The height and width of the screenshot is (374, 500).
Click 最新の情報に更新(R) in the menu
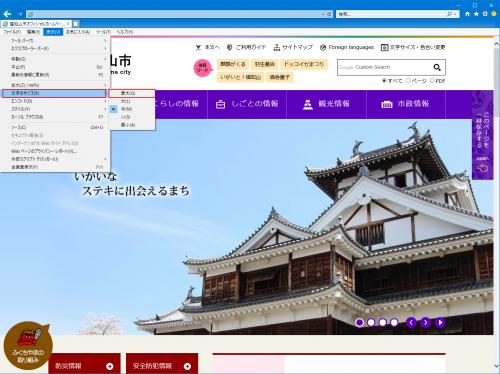click(54, 75)
